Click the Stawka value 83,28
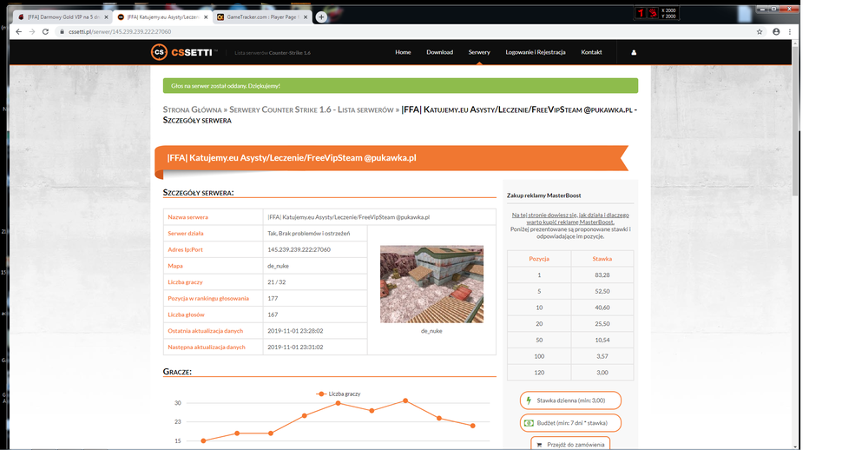 click(602, 275)
